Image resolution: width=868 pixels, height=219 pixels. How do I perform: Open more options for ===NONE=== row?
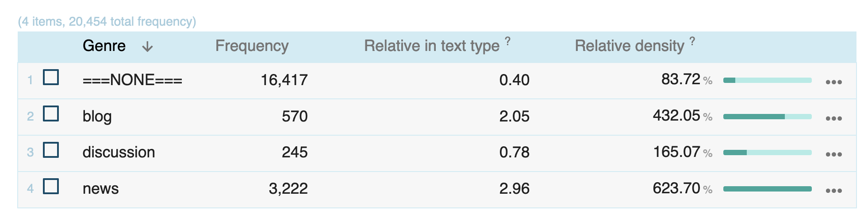click(x=833, y=82)
